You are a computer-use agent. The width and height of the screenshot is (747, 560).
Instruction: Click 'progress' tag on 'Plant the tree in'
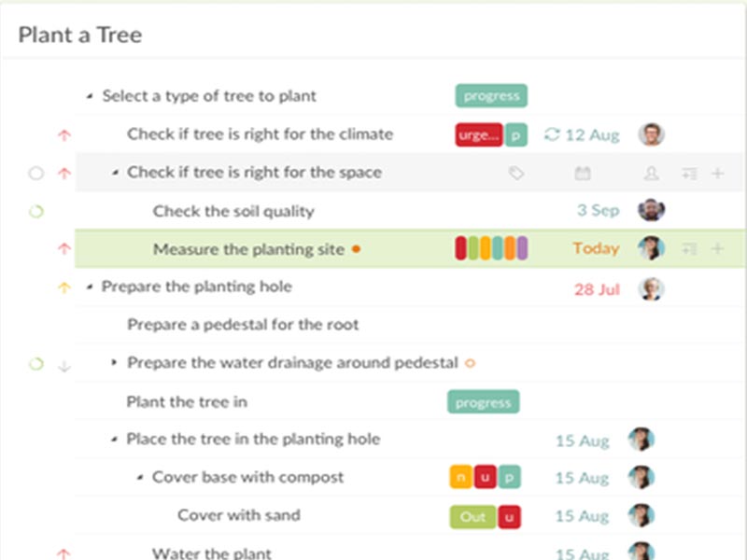(483, 402)
